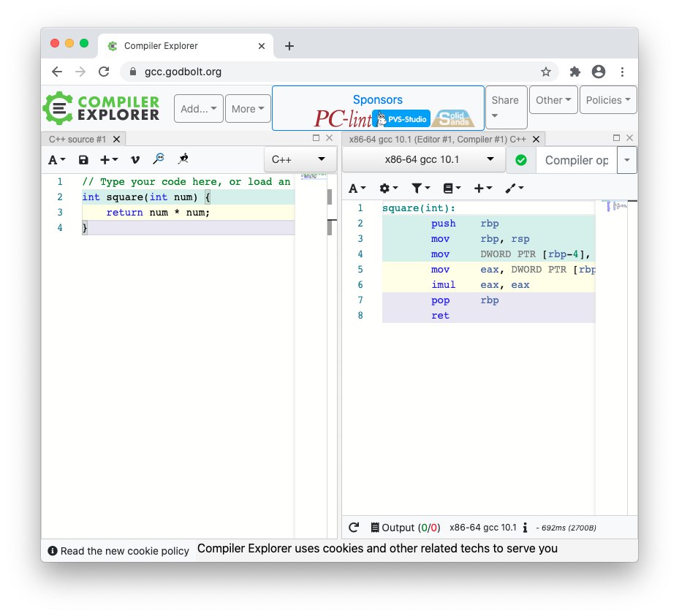Open the C++ language selector dropdown
The height and width of the screenshot is (616, 679).
point(300,159)
